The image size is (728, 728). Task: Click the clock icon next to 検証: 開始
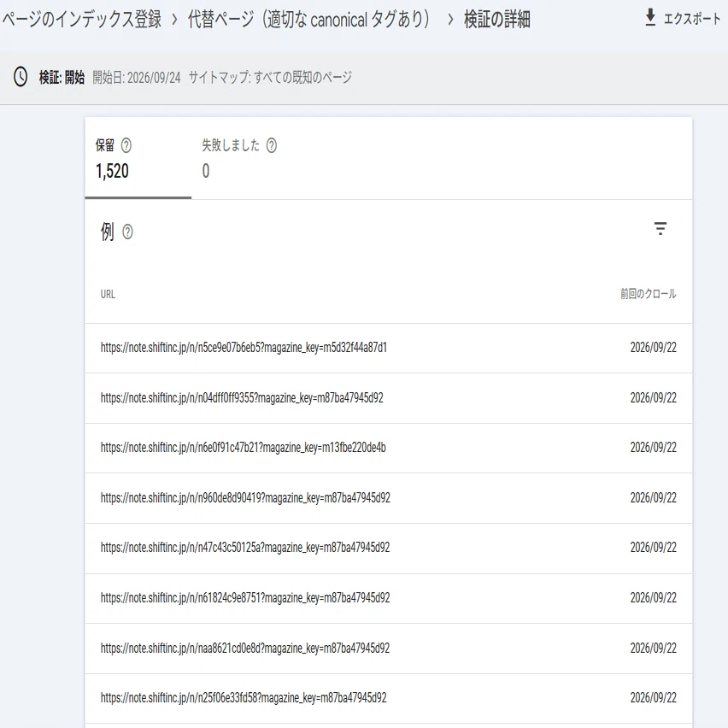(21, 77)
